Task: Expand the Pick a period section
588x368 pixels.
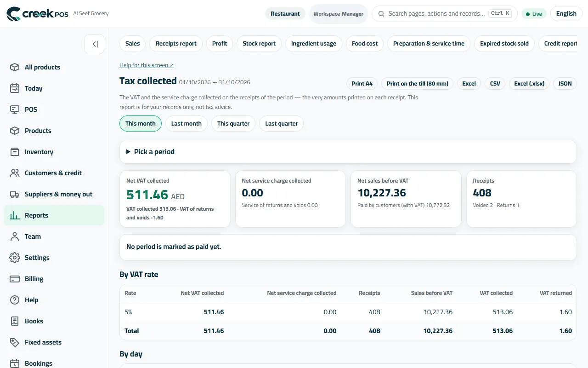Action: pyautogui.click(x=348, y=152)
